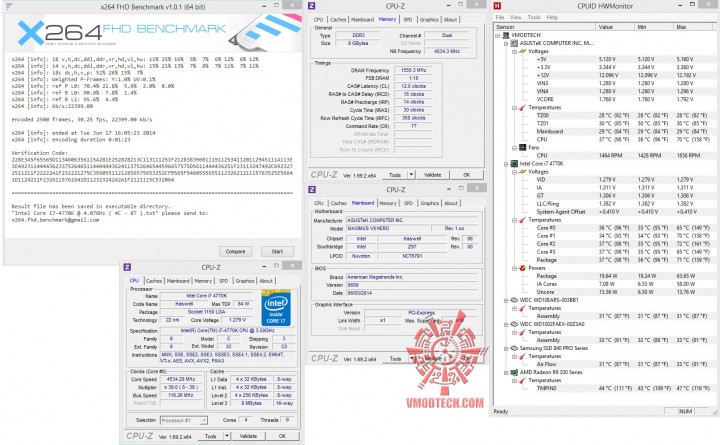
Task: Click the Voltages icon under ASUSTeK node
Action: [x=522, y=51]
